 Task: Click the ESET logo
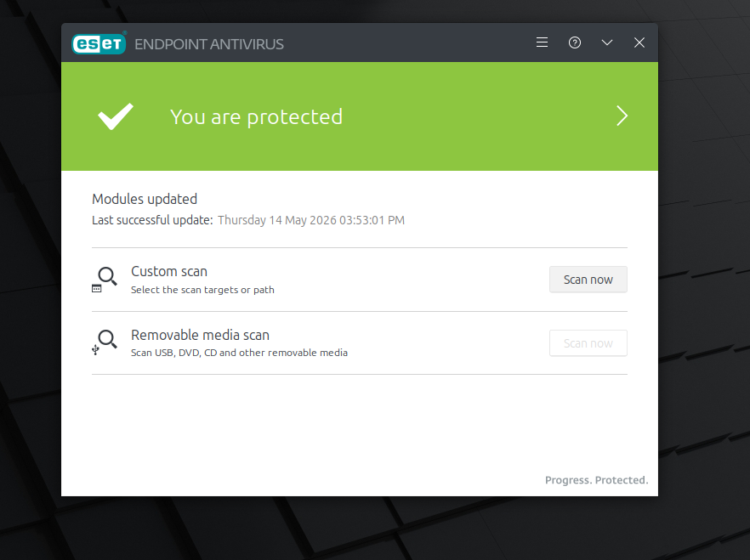point(99,43)
